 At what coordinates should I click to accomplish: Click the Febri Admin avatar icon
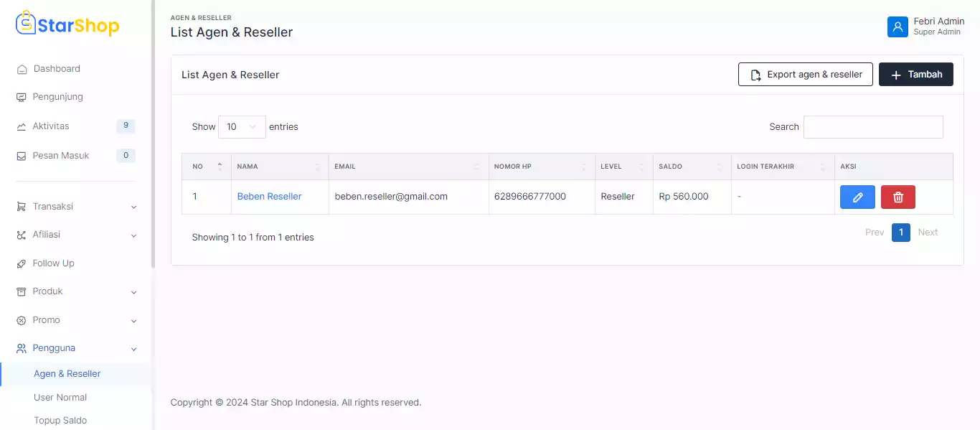point(897,27)
